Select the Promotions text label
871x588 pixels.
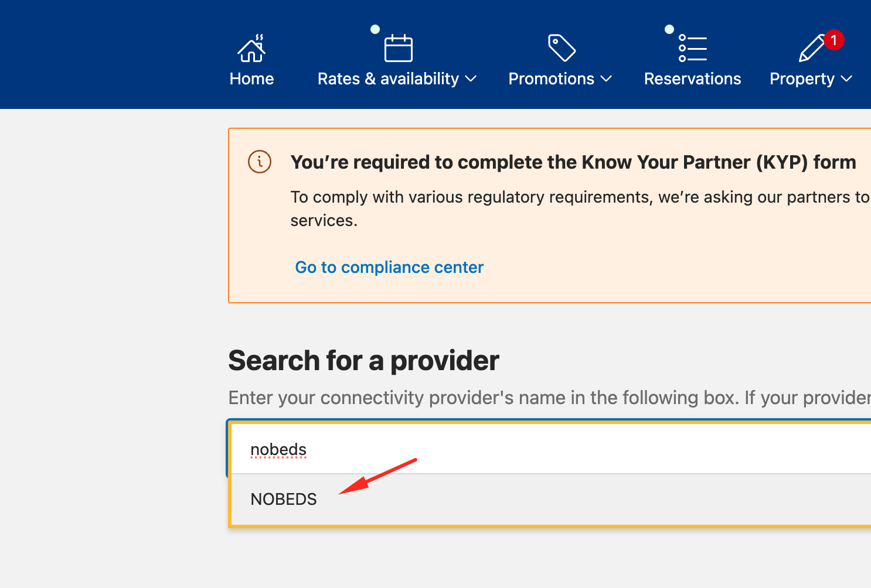[551, 79]
